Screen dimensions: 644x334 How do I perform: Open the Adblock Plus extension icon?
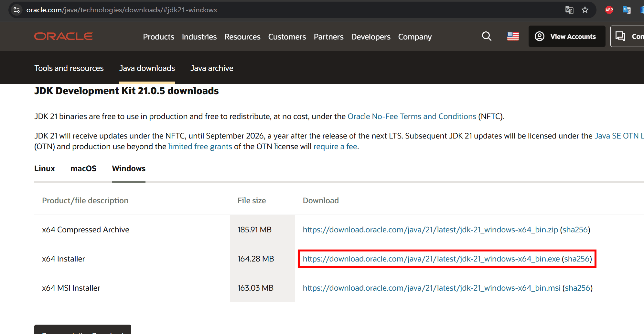pyautogui.click(x=609, y=10)
